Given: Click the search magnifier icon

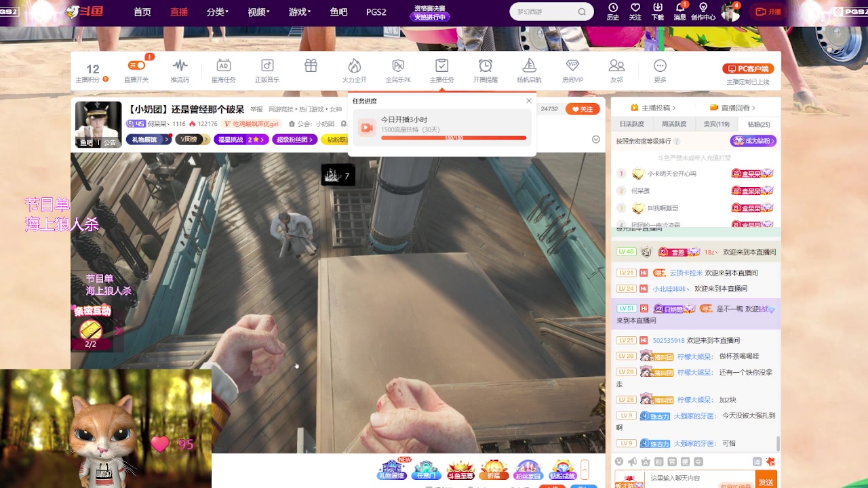Looking at the screenshot, I should tap(582, 12).
